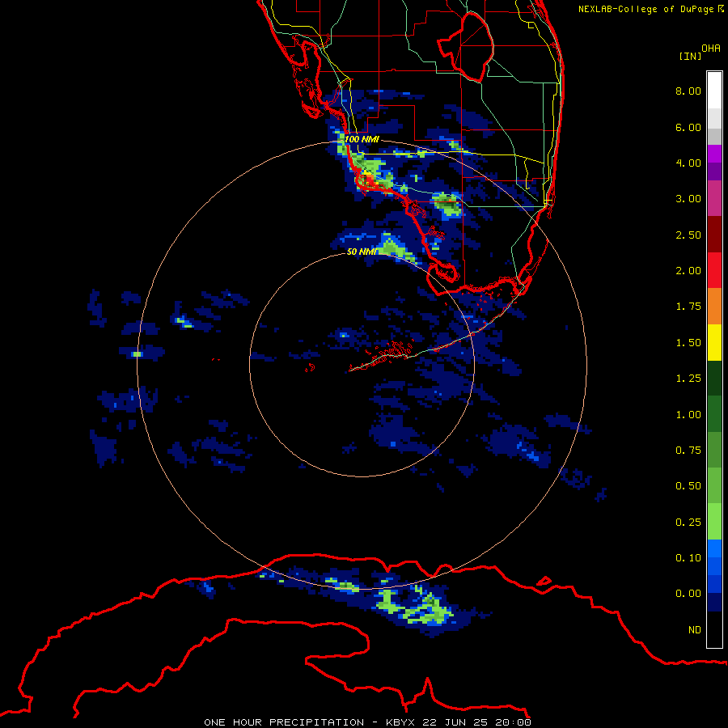This screenshot has width=728, height=728.
Task: Click the One Hour Precipitation KBYX caption
Action: click(367, 722)
